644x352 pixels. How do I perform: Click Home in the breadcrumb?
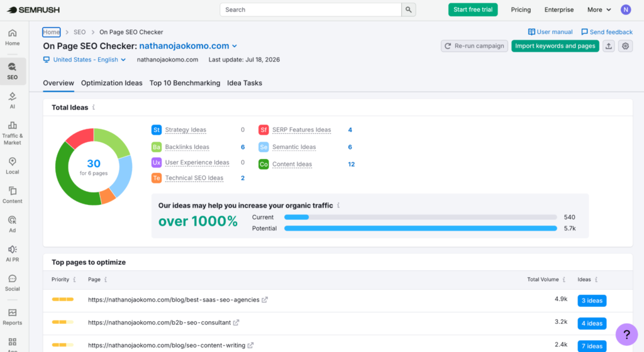point(52,32)
